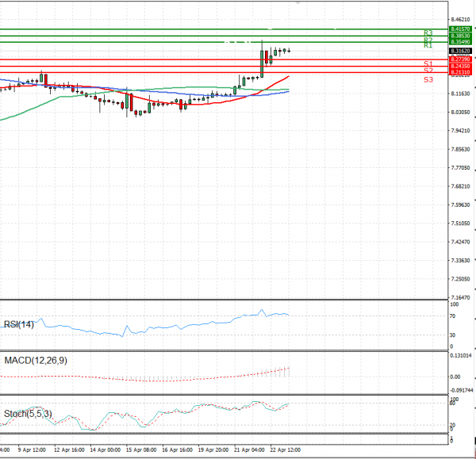The image size is (476, 459).
Task: Click the 22 Apr 12:00 time label
Action: pos(286,450)
